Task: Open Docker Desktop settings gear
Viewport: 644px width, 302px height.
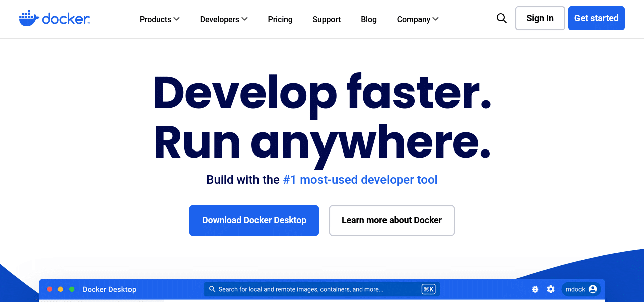Action: (x=551, y=289)
